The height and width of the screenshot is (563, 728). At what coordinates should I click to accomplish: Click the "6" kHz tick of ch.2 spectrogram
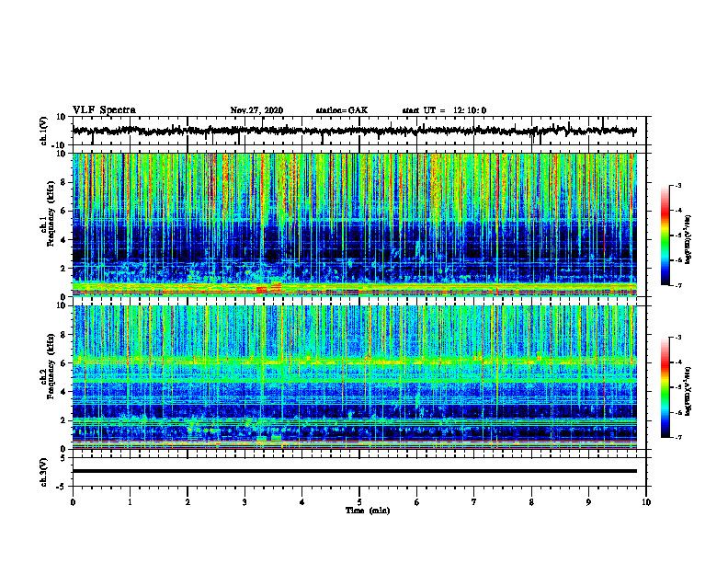coord(63,363)
